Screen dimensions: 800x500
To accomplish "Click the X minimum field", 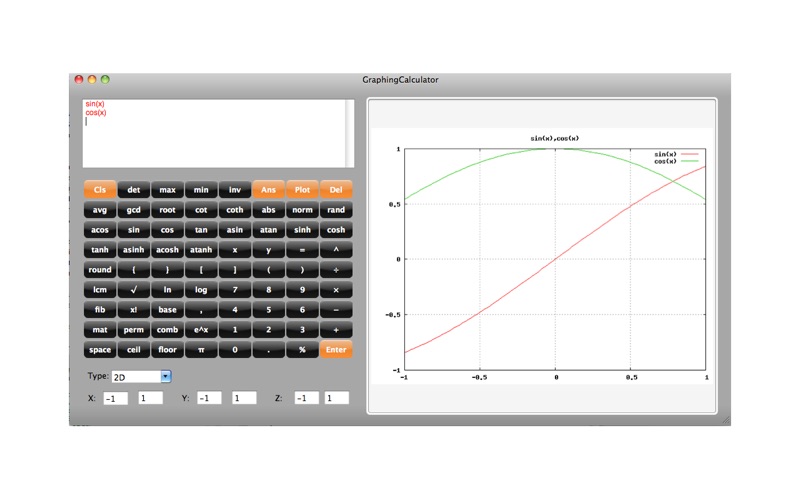I will [x=116, y=398].
